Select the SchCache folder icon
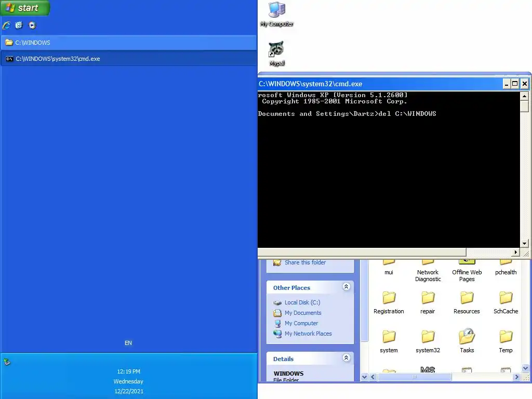532x399 pixels. [x=506, y=298]
